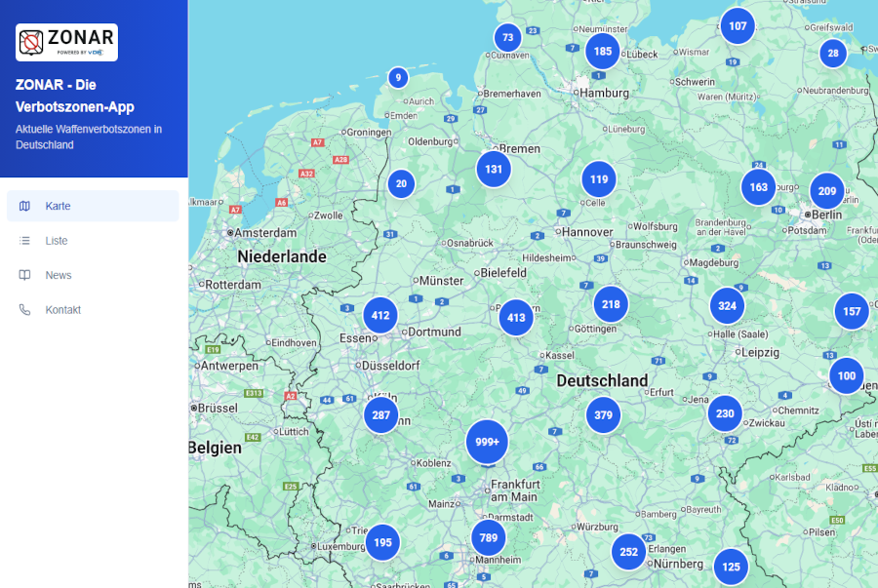Select the 379 cluster marker
878x588 pixels.
coord(603,415)
